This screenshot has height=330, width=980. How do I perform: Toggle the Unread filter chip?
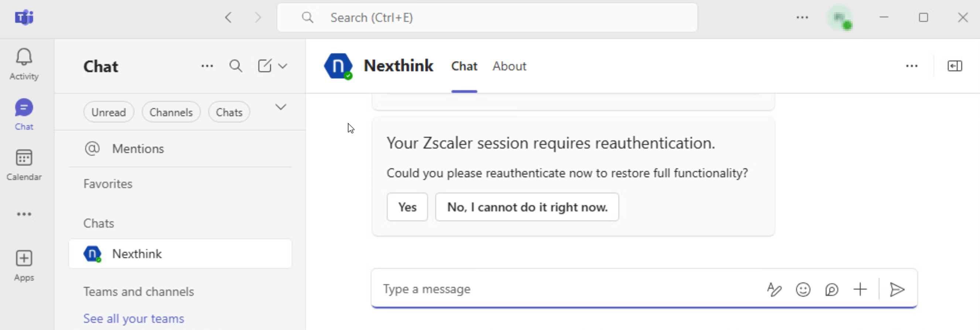tap(109, 112)
